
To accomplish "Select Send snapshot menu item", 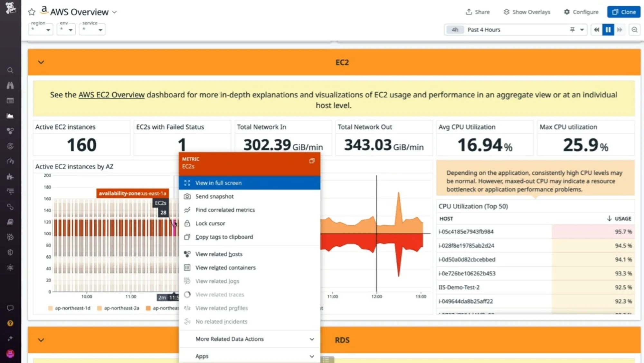I will pyautogui.click(x=250, y=196).
